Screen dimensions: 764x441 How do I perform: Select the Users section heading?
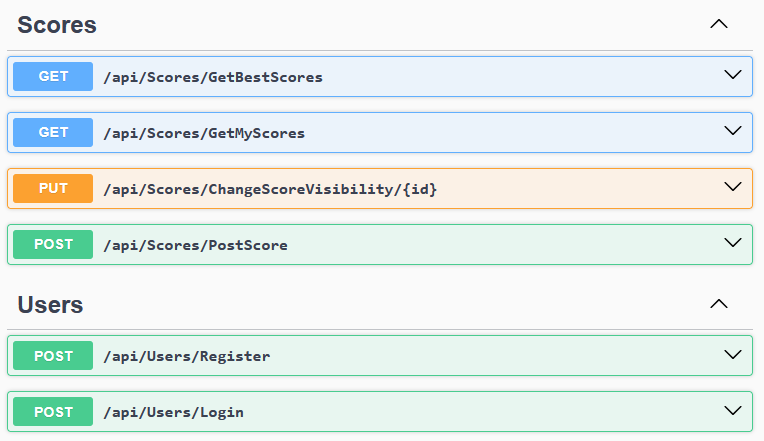(x=50, y=304)
